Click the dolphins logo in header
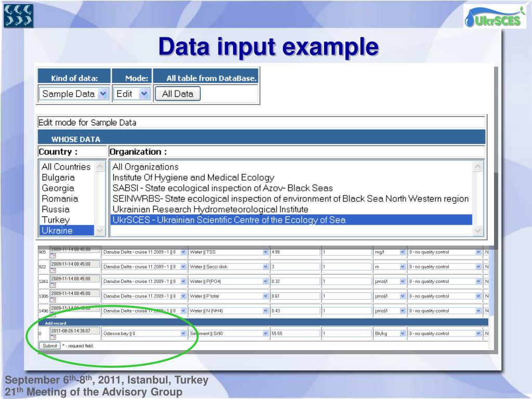The image size is (532, 399). [18, 16]
